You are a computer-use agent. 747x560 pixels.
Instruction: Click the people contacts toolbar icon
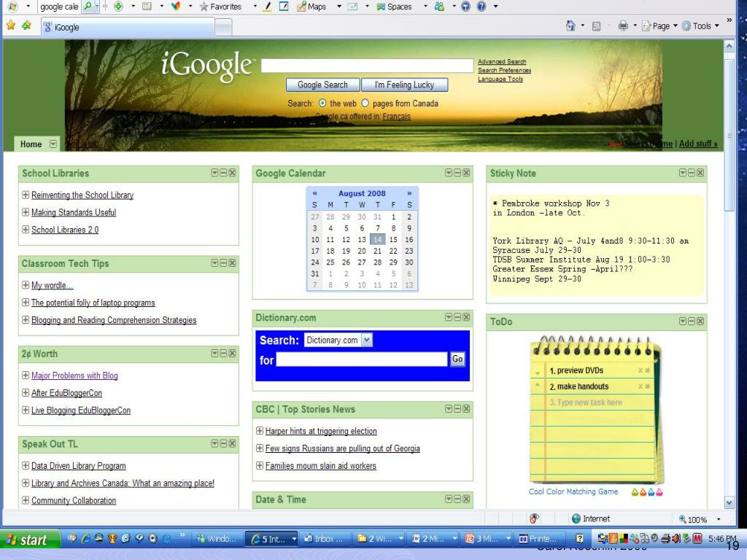(x=439, y=7)
